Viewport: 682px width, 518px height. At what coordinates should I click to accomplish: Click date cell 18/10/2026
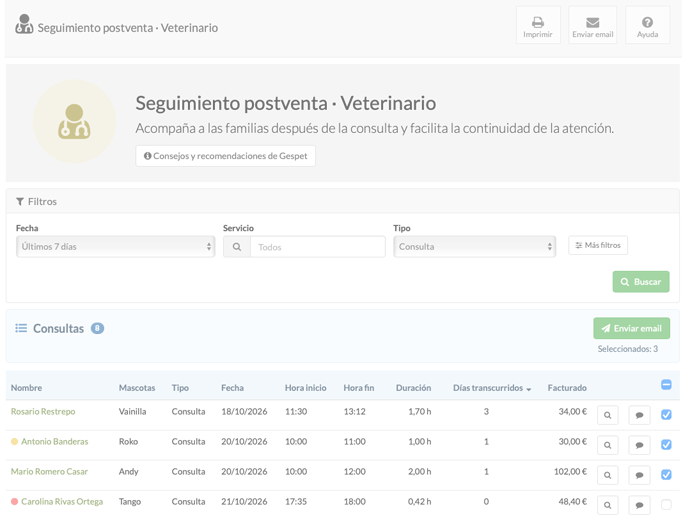click(244, 411)
